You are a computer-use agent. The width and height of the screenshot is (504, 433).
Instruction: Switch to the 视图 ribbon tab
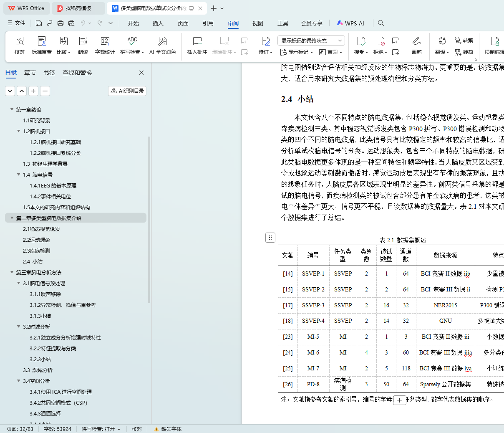point(258,23)
